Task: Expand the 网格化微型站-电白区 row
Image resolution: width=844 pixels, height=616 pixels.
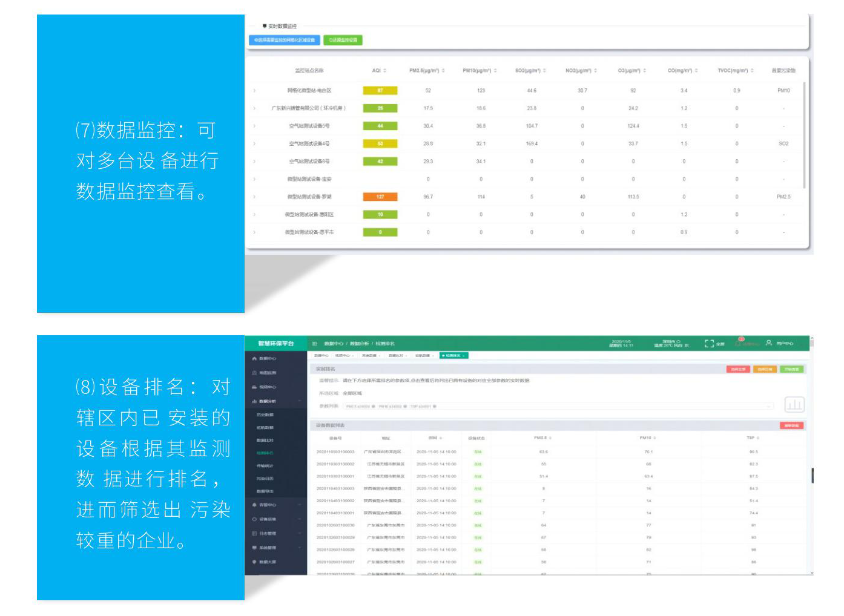Action: point(254,91)
